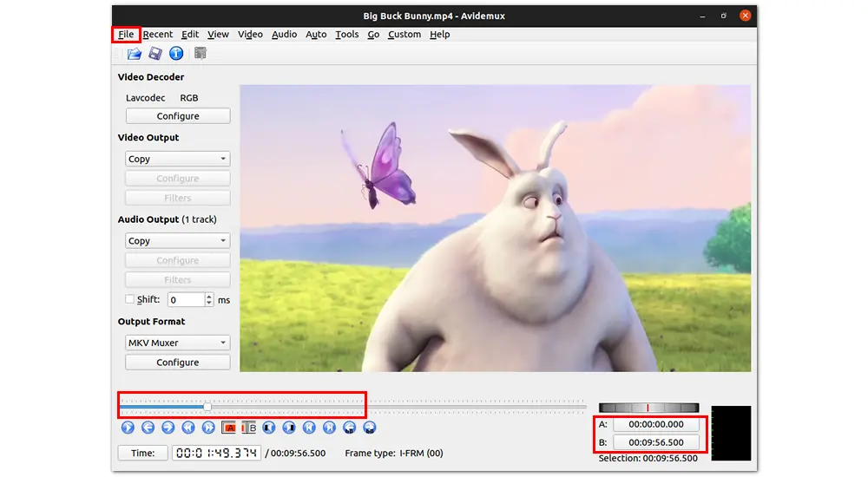Expand the MKV Muxer format dropdown
Viewport: 868px width, 477px height.
(x=177, y=343)
